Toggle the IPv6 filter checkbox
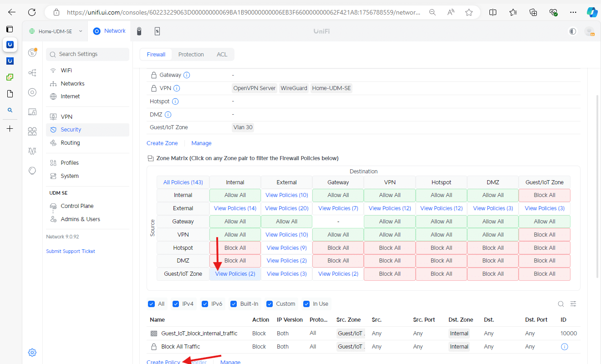The height and width of the screenshot is (364, 601). coord(205,304)
